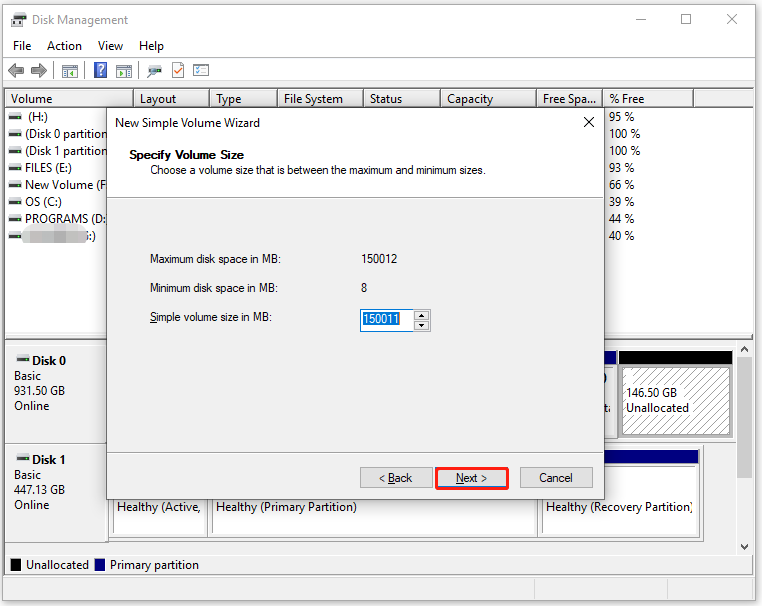Click the drive icon beside FILES (E:)
The image size is (762, 606).
point(15,168)
